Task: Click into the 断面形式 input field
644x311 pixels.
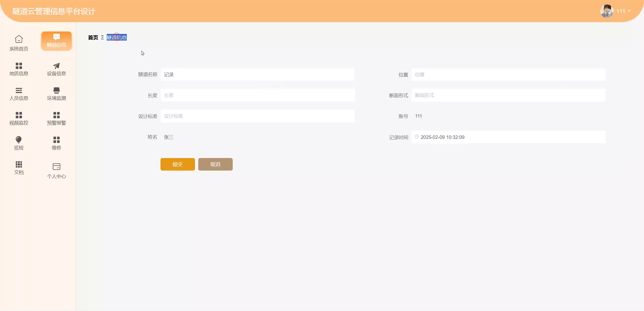Action: click(x=508, y=95)
